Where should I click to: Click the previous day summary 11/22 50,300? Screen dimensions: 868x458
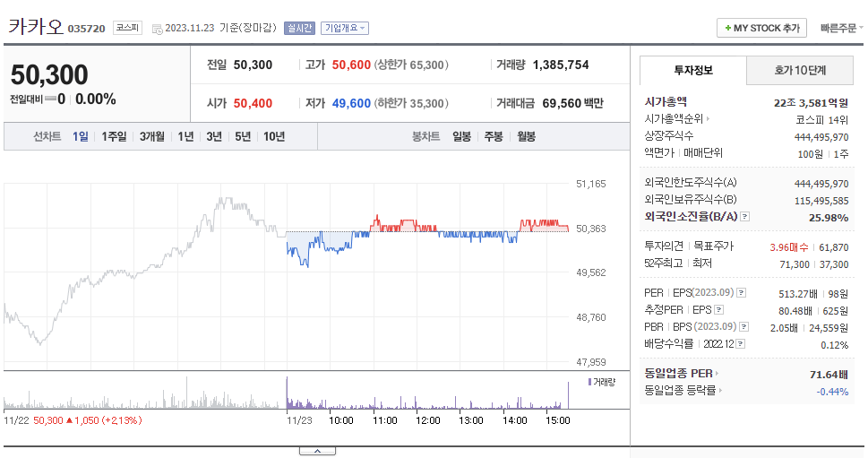click(73, 420)
